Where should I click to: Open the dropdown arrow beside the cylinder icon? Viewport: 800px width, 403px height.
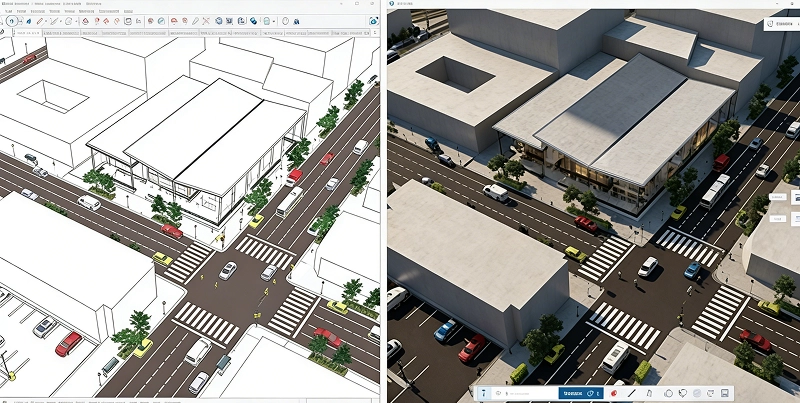(x=274, y=21)
